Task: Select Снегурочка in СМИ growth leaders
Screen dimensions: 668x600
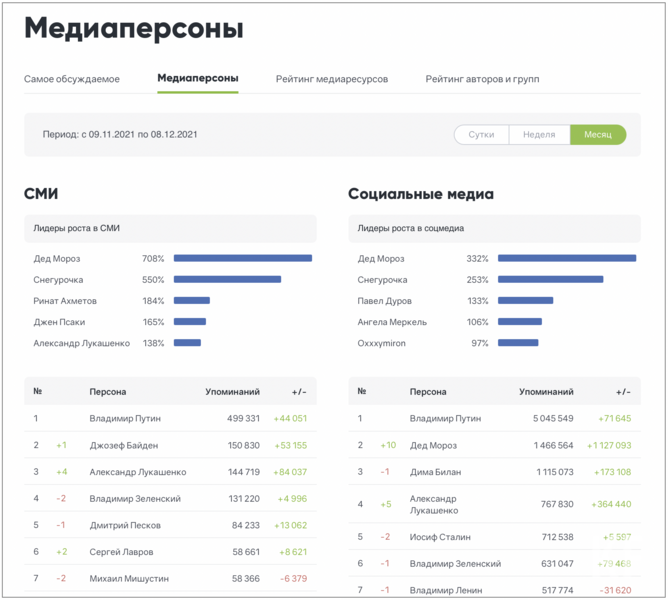Action: tap(58, 280)
